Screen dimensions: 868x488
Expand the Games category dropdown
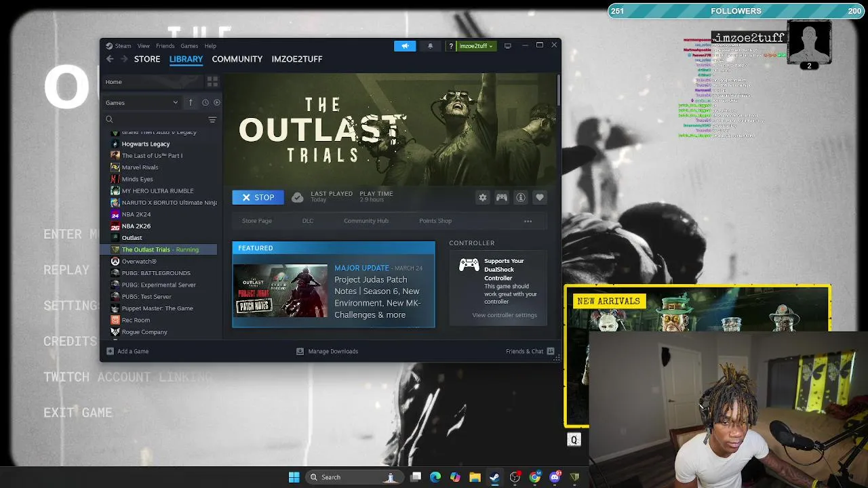(x=142, y=102)
